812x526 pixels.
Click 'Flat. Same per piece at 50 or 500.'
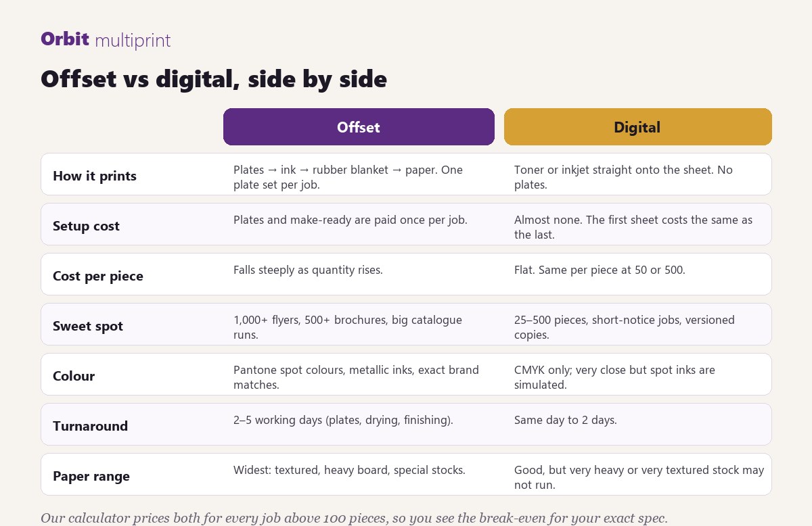(600, 270)
